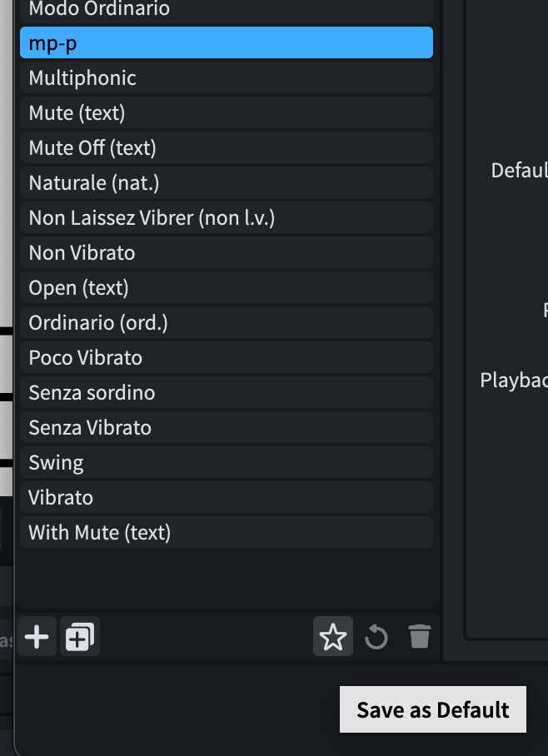
Task: Click the trash delete icon
Action: click(x=420, y=638)
